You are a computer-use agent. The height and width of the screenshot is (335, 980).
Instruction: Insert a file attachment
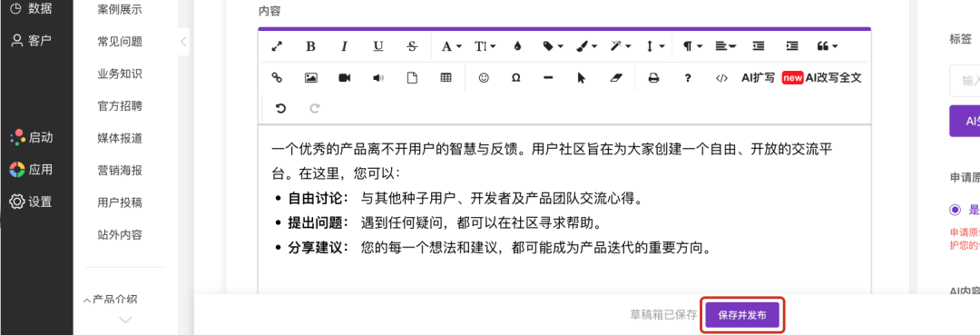coord(412,78)
